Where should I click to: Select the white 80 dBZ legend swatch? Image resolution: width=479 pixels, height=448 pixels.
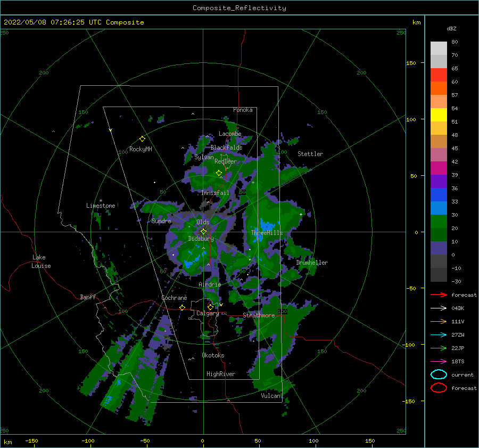[439, 48]
